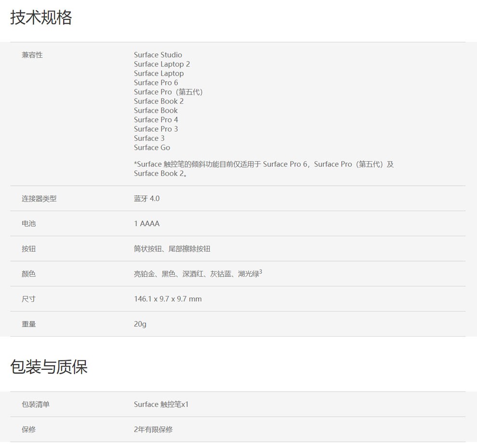Click the 技术规格 heading
This screenshot has height=448, width=477.
coord(41,17)
